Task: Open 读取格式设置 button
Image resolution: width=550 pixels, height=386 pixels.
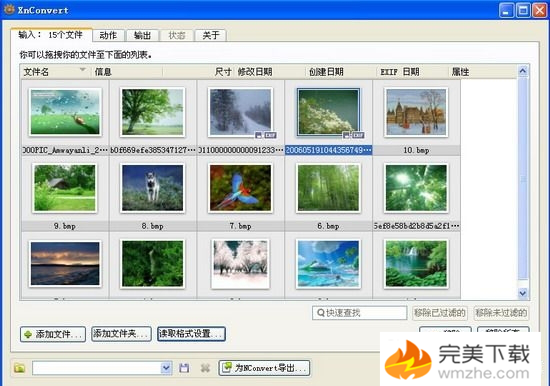Action: tap(191, 334)
